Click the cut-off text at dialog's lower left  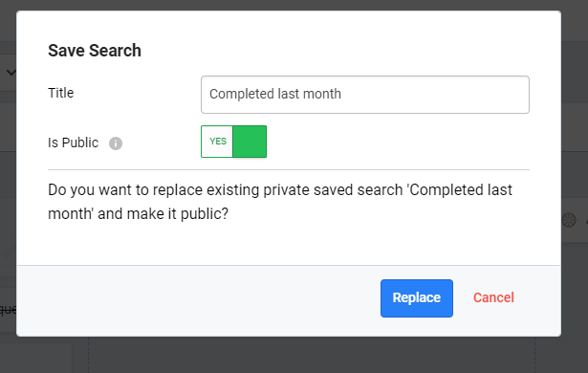(8, 310)
